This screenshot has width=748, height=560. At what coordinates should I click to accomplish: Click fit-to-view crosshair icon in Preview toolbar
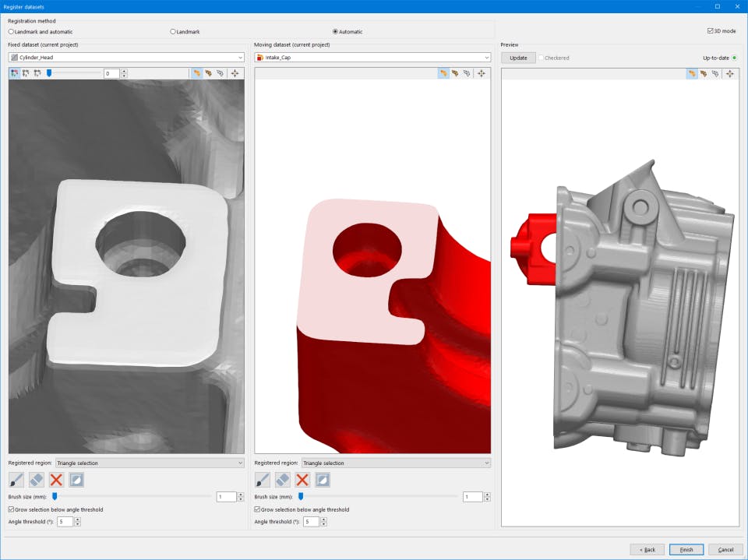point(729,73)
